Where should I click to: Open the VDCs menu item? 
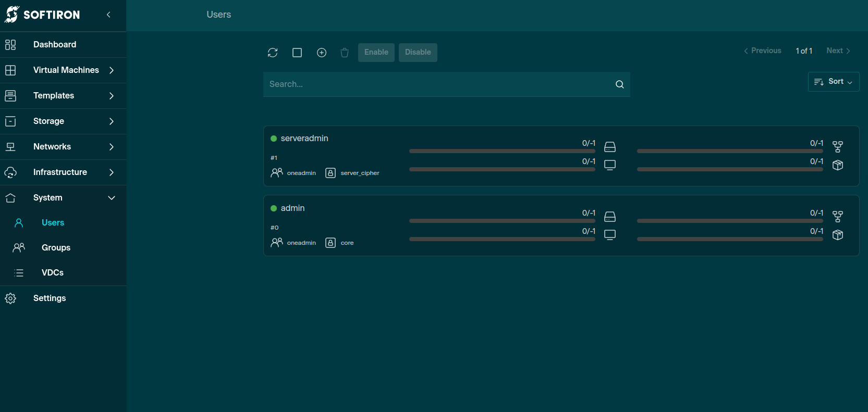tap(53, 273)
